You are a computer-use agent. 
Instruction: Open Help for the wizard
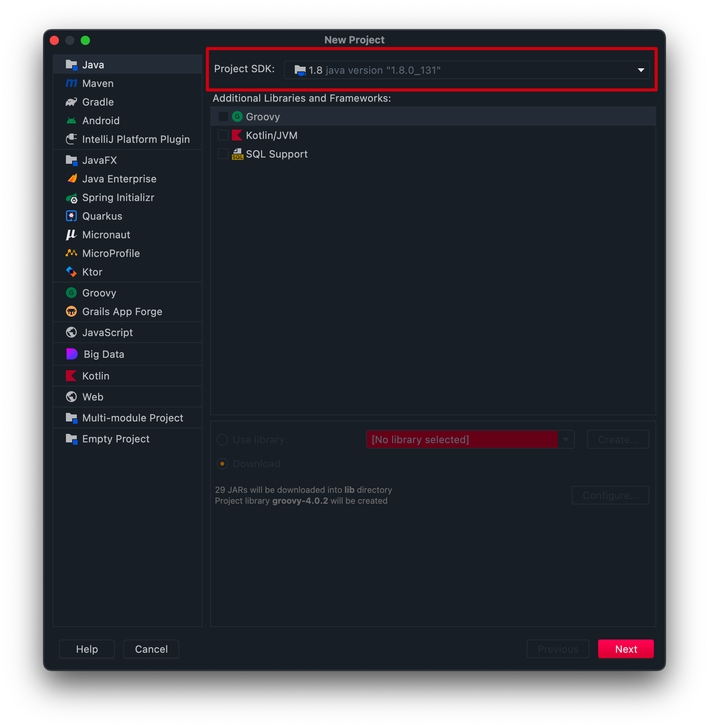87,649
